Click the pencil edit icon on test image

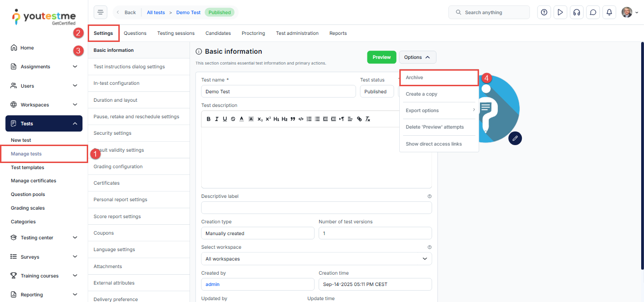(x=515, y=138)
